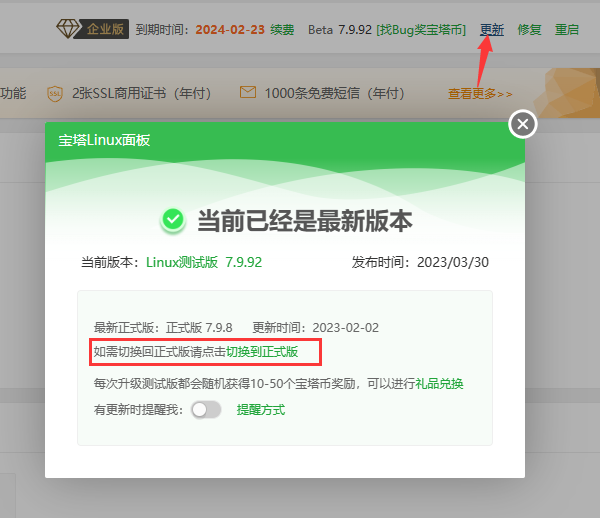600x518 pixels.
Task: Click the 宝塔Linux面板 dialog title
Action: pos(104,140)
